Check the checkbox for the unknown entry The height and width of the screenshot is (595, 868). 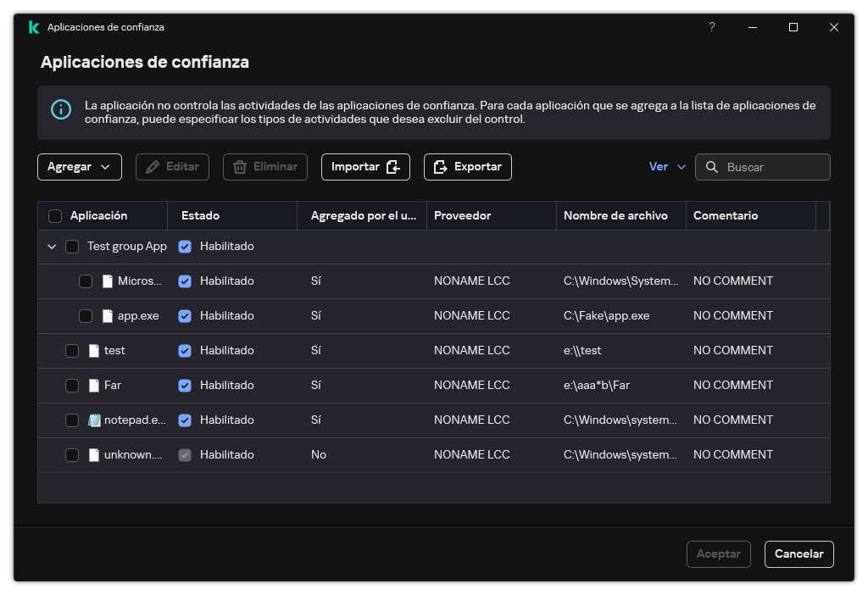pyautogui.click(x=73, y=454)
